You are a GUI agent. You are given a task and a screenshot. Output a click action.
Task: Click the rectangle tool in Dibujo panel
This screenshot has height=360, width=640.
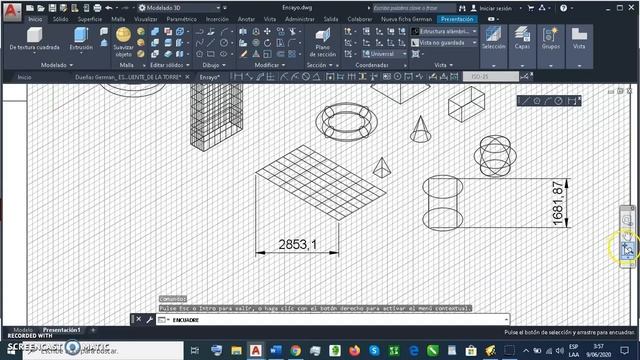click(211, 53)
